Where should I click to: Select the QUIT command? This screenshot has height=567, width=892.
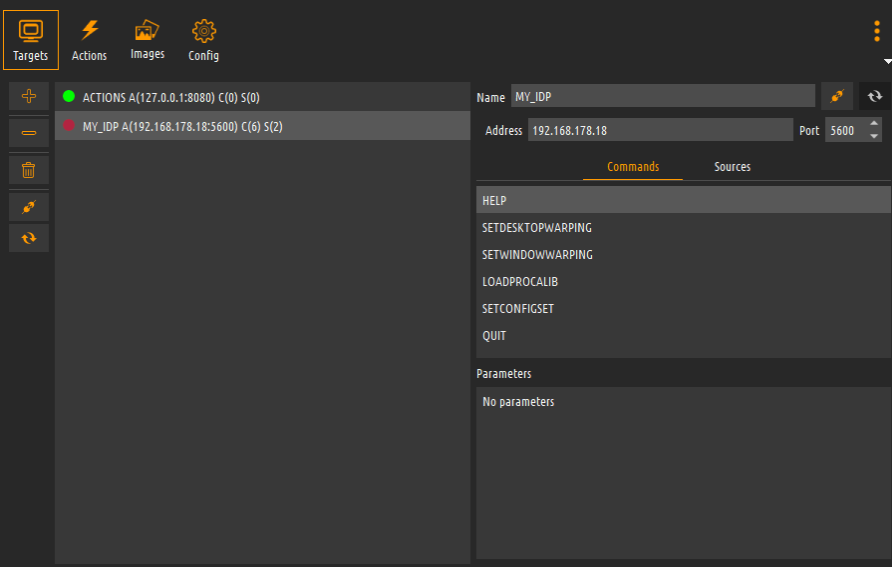coord(683,336)
